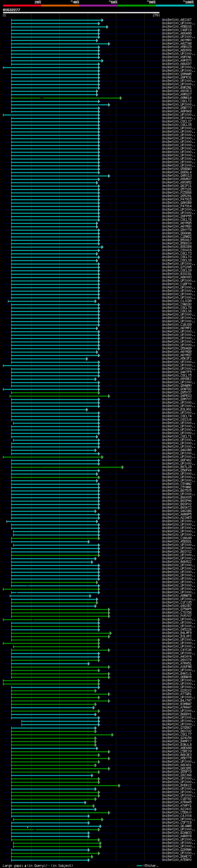Open hit UniRef100_A6YMR0

coord(177,40)
